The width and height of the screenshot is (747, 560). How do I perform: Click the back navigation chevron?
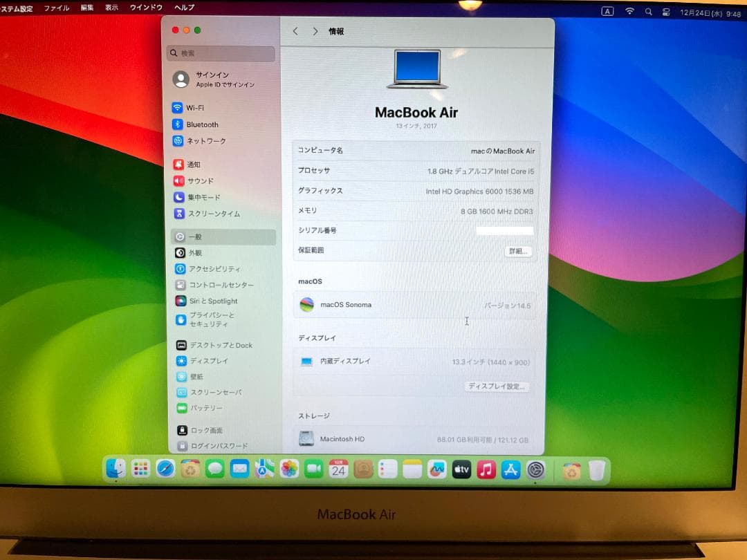pos(295,31)
